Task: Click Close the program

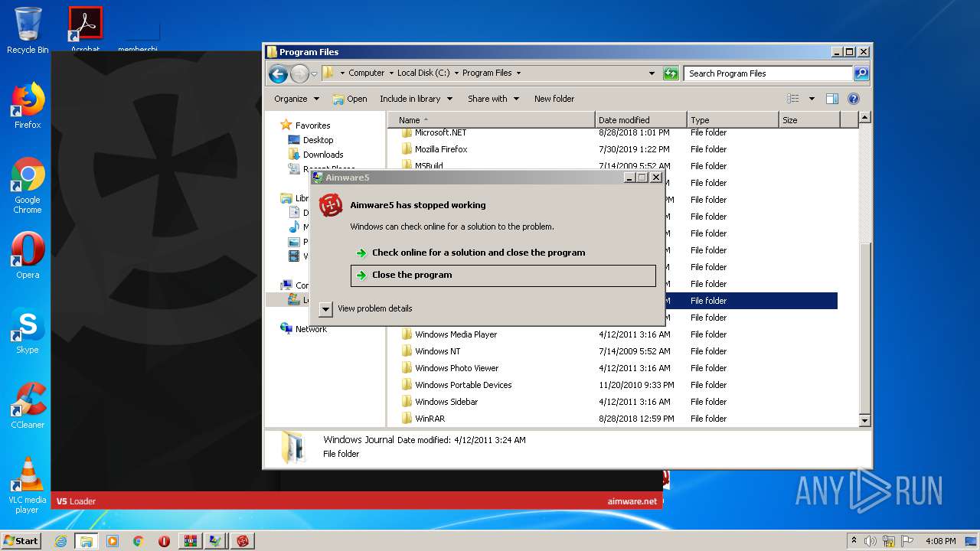Action: click(x=503, y=275)
